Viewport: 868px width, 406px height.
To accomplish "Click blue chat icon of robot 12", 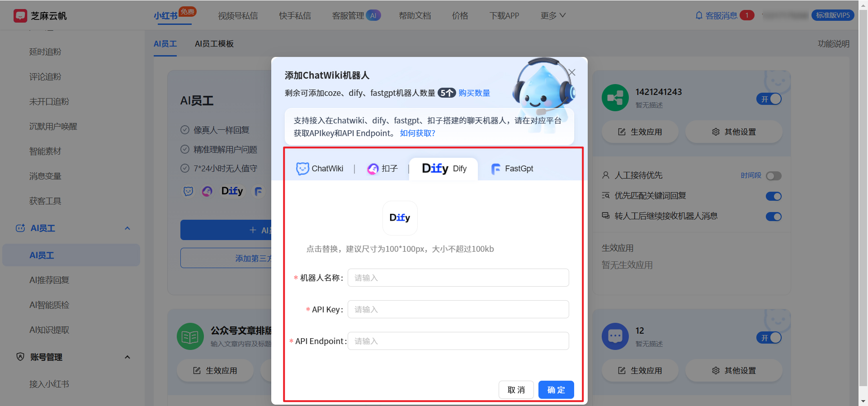I will (615, 336).
